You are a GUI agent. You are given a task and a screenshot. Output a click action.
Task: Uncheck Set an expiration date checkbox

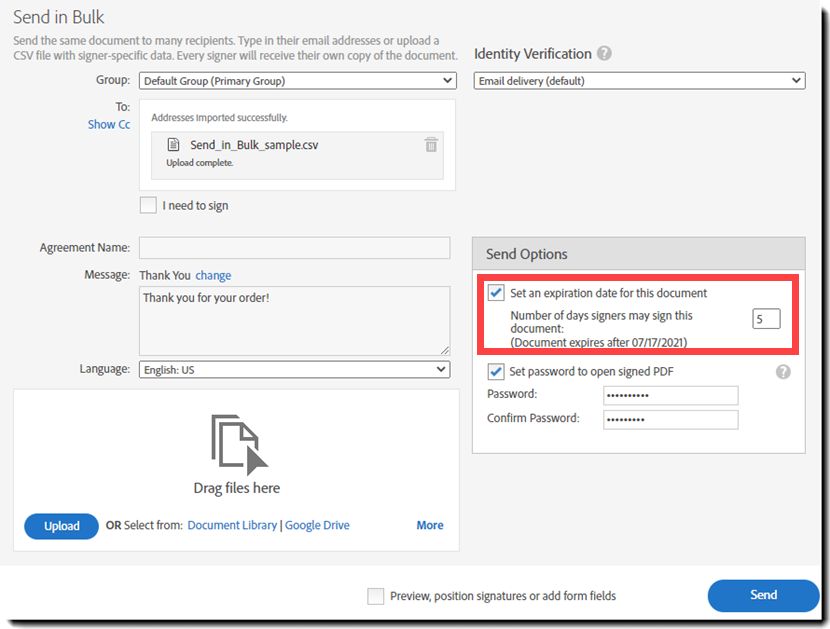[496, 293]
